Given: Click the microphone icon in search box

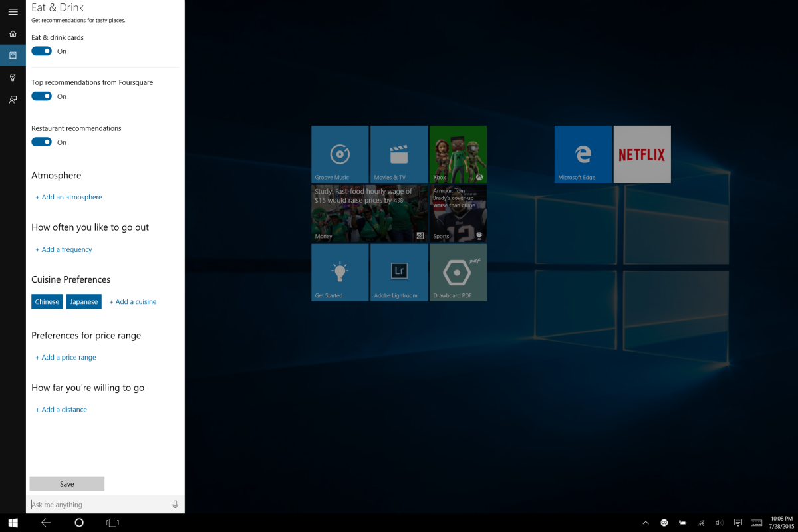Looking at the screenshot, I should click(175, 505).
